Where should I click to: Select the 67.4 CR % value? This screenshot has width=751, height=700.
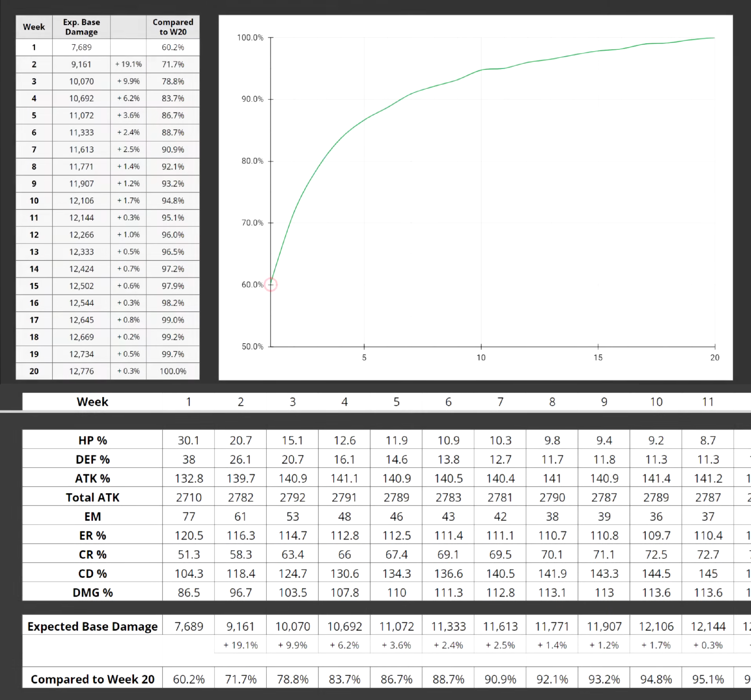(x=396, y=554)
